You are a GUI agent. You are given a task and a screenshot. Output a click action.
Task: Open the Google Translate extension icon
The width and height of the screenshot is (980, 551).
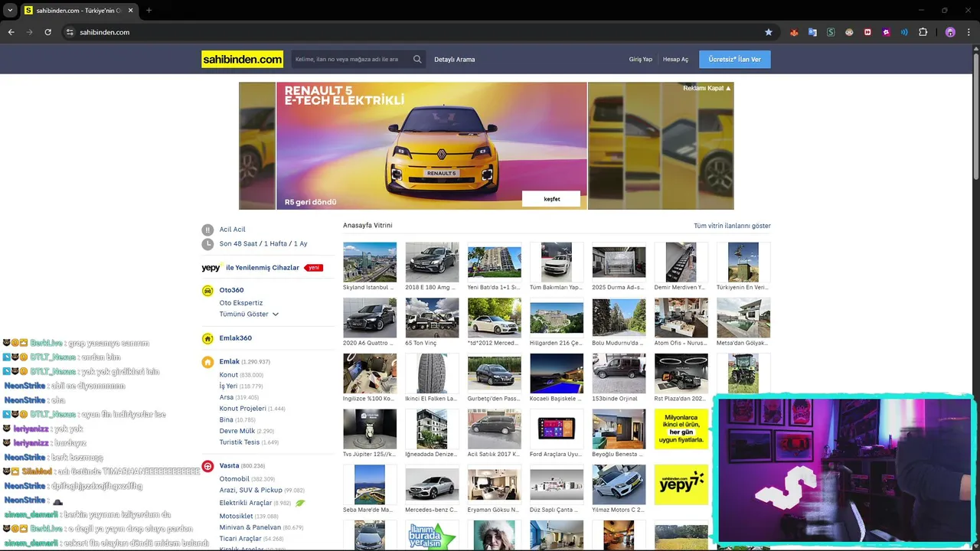(812, 32)
